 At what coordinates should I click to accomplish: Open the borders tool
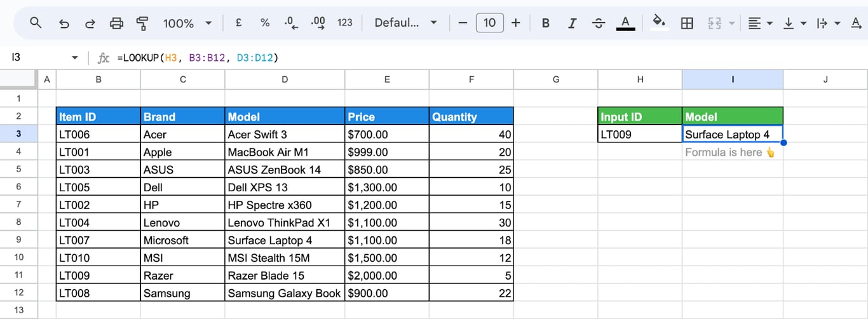click(687, 23)
